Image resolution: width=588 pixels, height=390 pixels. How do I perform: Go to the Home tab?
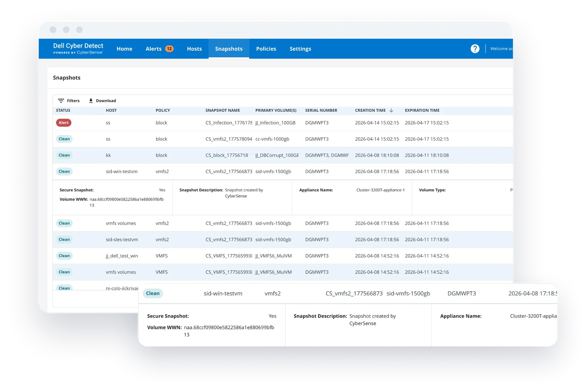click(x=124, y=49)
